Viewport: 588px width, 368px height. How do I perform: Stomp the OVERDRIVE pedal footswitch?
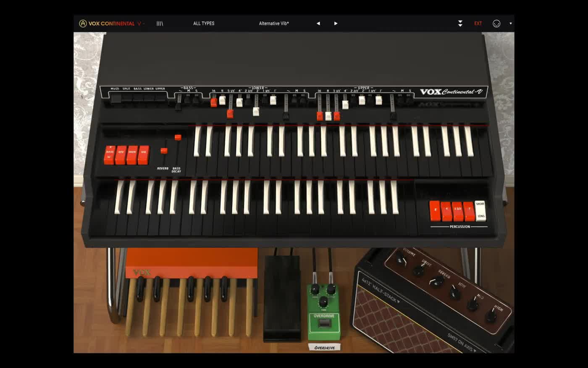coord(324,323)
